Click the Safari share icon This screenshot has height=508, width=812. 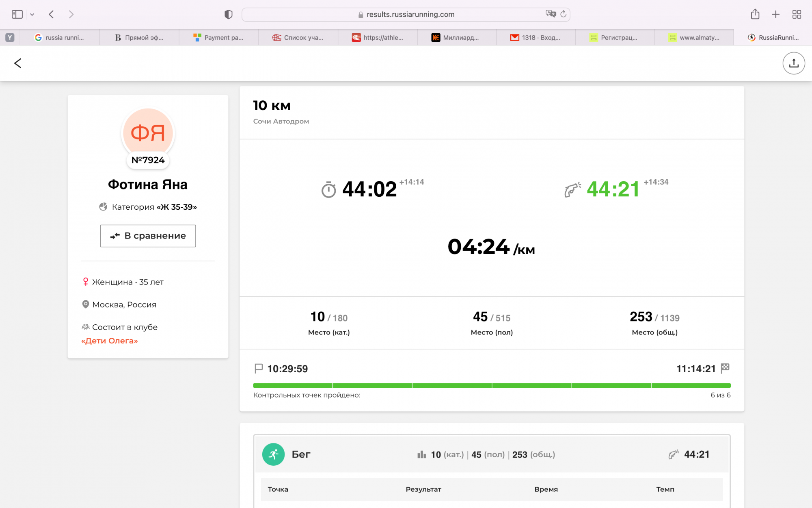(755, 15)
